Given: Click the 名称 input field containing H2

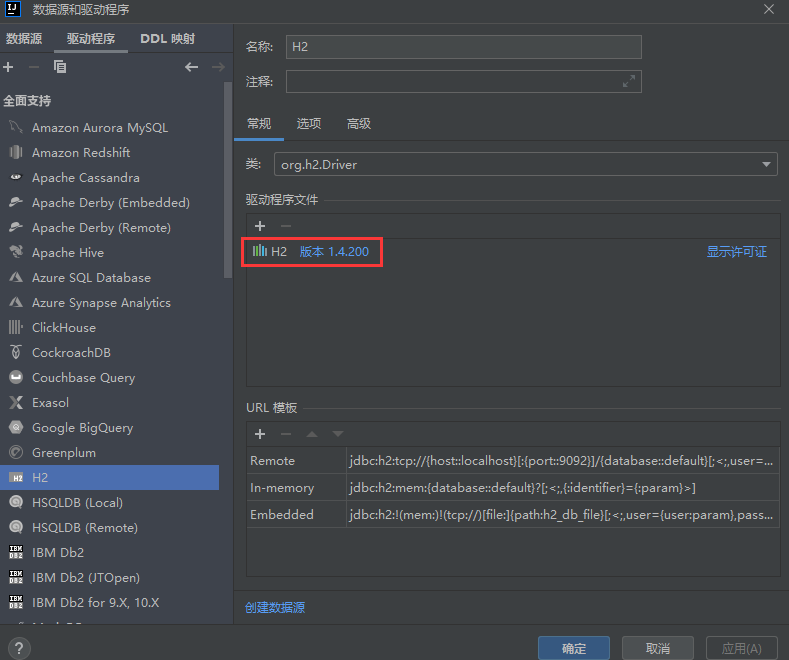Looking at the screenshot, I should click(x=463, y=47).
